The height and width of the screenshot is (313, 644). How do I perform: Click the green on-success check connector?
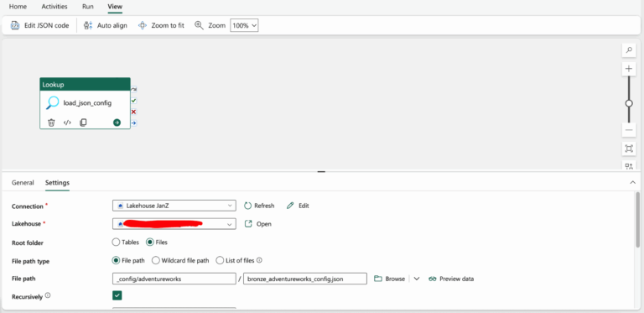(133, 101)
